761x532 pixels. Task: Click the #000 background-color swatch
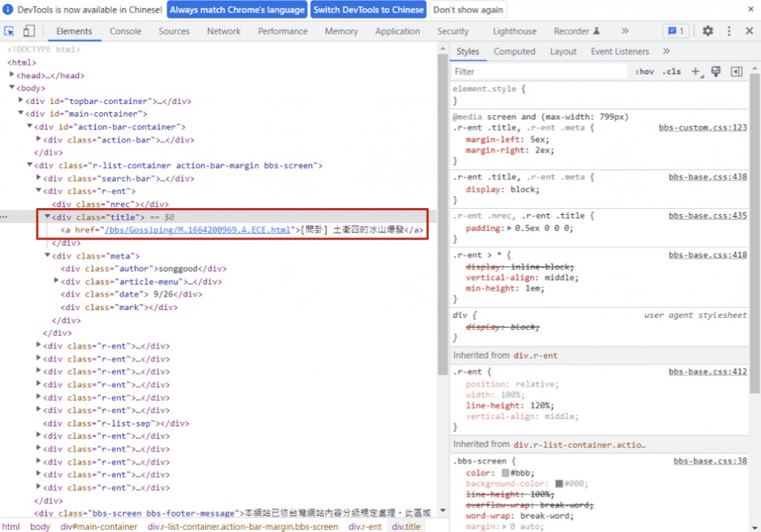pyautogui.click(x=559, y=484)
